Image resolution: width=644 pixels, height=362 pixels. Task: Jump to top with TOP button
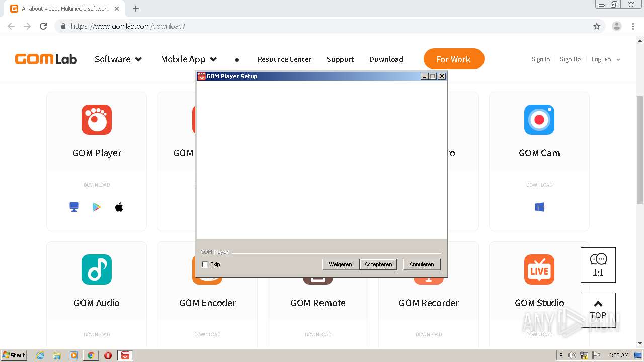598,310
